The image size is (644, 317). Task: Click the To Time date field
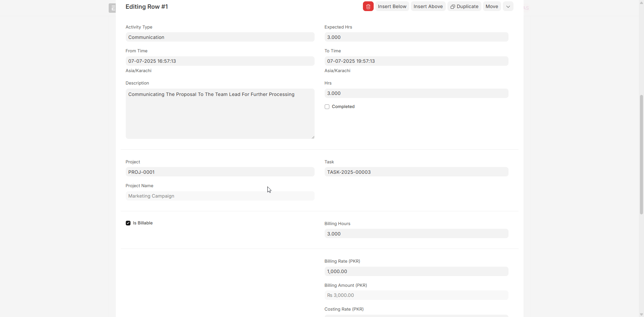click(x=416, y=61)
